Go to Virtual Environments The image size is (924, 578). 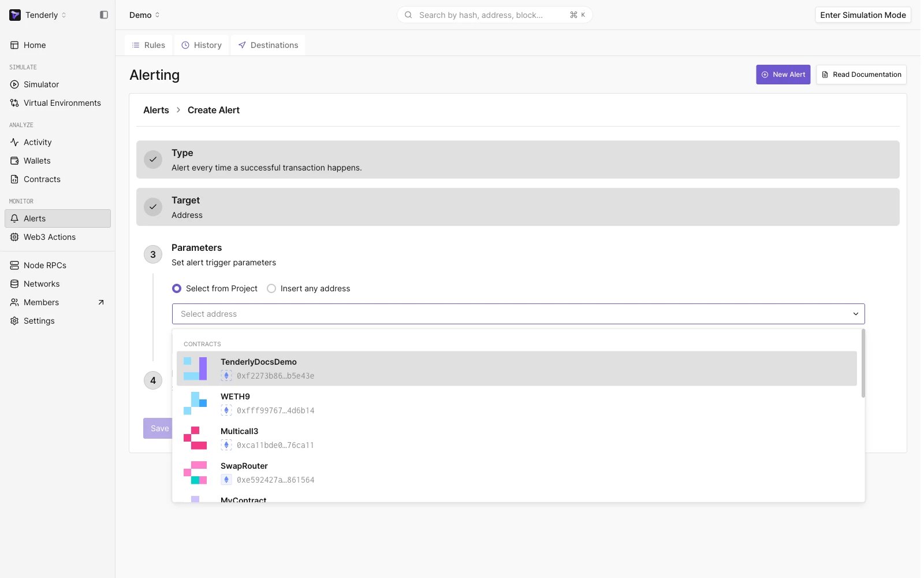click(58, 103)
